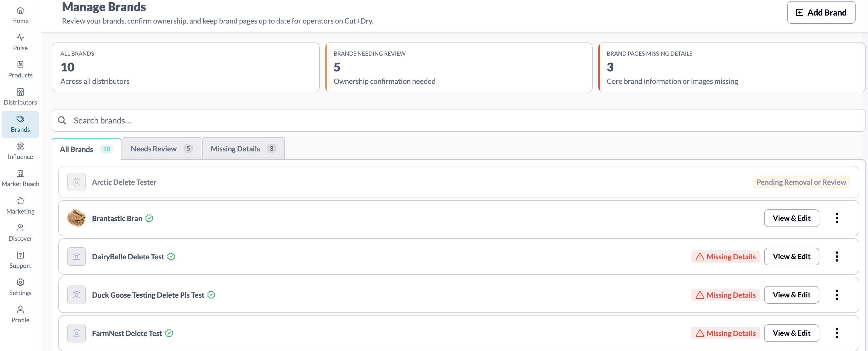Select the Brands sidebar icon
Image resolution: width=868 pixels, height=351 pixels.
tap(20, 119)
